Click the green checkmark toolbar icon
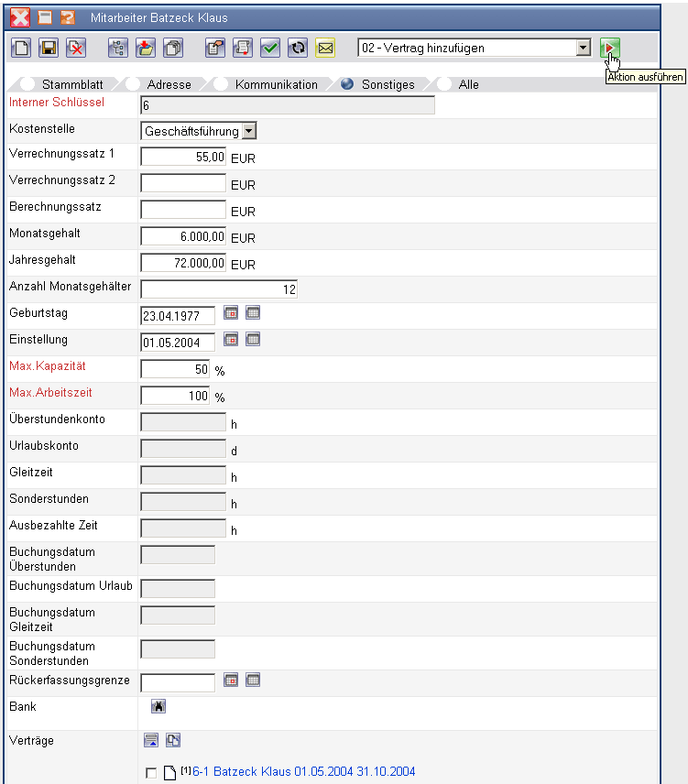Screen dimensions: 688x784 point(269,49)
